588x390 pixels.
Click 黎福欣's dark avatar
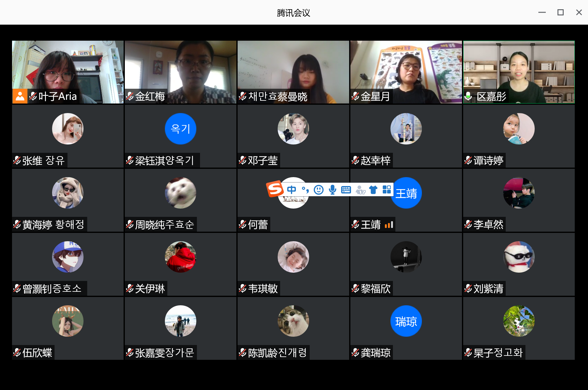tap(406, 257)
